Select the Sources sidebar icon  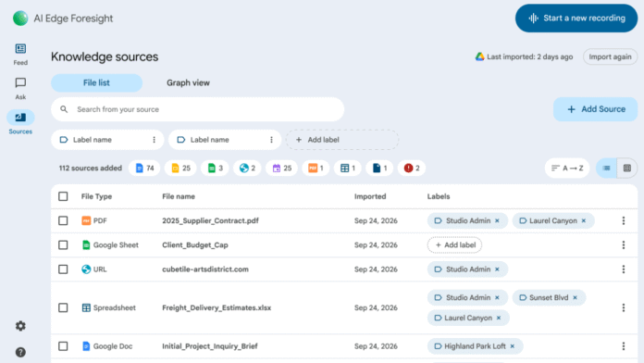pyautogui.click(x=20, y=122)
